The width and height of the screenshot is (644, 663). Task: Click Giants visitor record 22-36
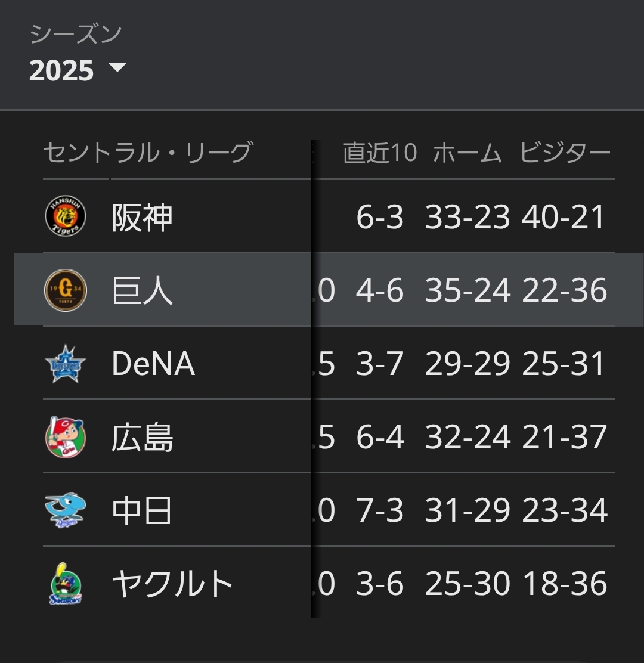pyautogui.click(x=564, y=290)
